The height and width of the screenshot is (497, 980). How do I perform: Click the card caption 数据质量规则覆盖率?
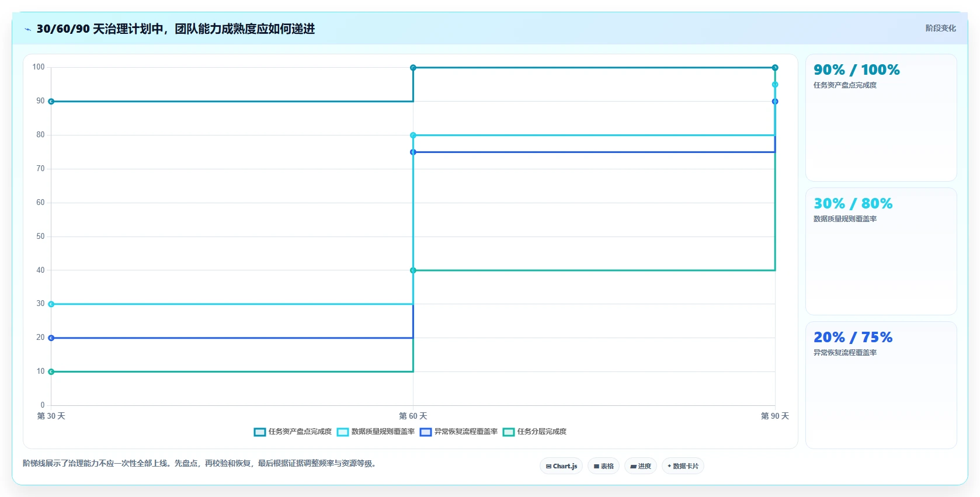(845, 219)
